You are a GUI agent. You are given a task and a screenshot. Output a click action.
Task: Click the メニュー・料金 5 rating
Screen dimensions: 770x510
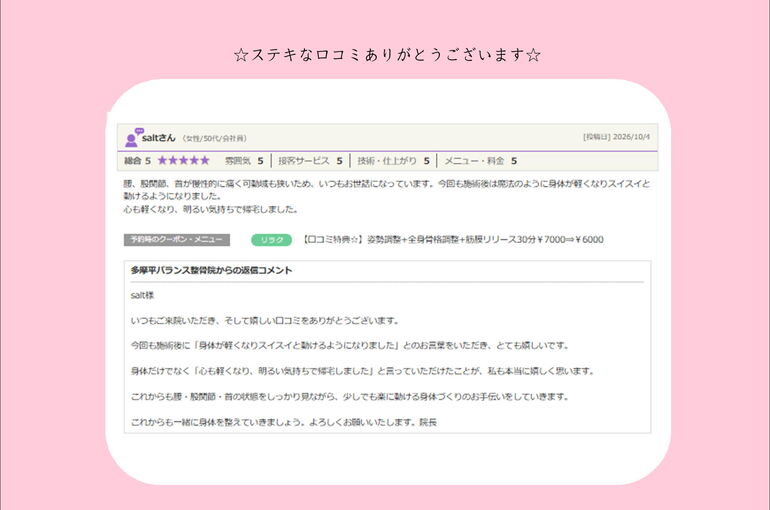[481, 161]
